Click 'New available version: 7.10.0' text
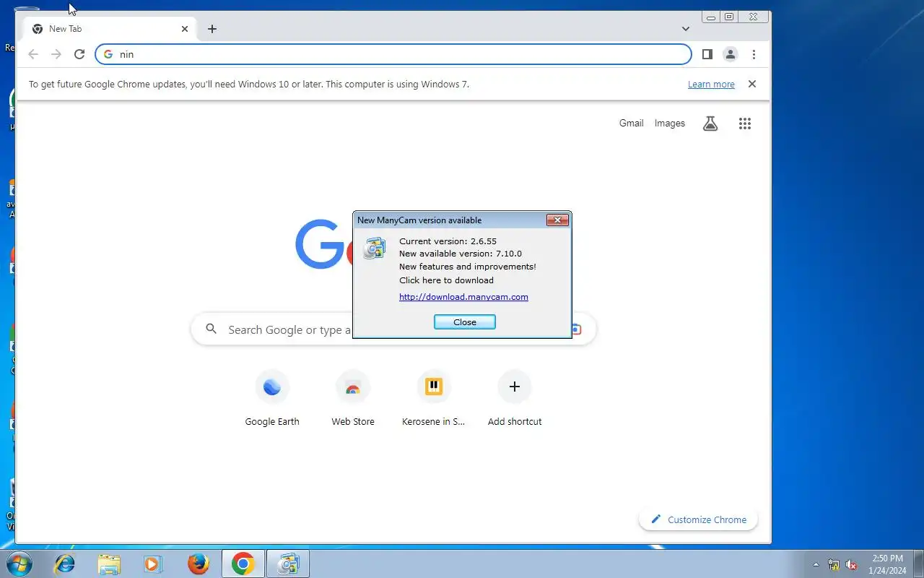Image resolution: width=924 pixels, height=578 pixels. coord(461,254)
